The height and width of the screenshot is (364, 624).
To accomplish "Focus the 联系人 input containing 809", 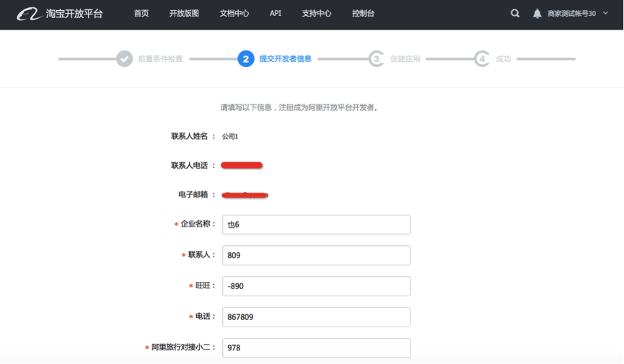I will coord(317,255).
